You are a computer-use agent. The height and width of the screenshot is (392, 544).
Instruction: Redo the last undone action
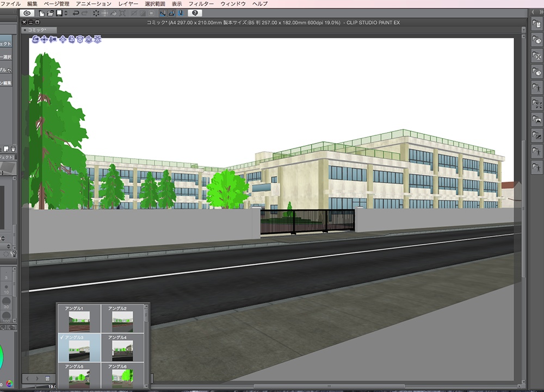click(85, 13)
